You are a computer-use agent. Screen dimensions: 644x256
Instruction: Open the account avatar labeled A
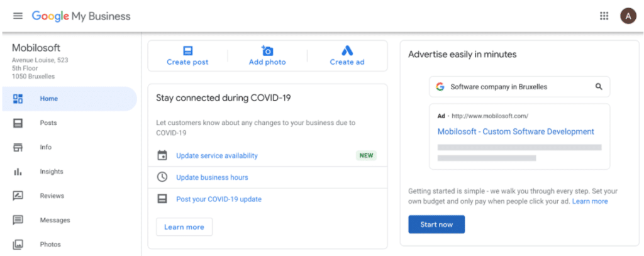click(x=628, y=16)
